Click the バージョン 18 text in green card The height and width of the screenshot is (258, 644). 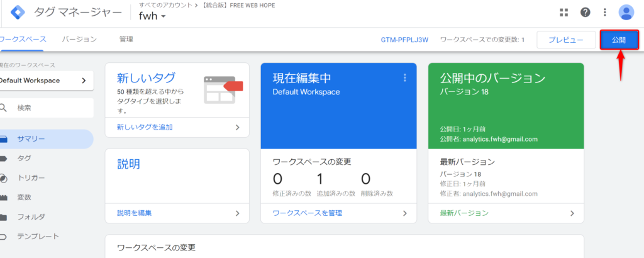tap(464, 92)
